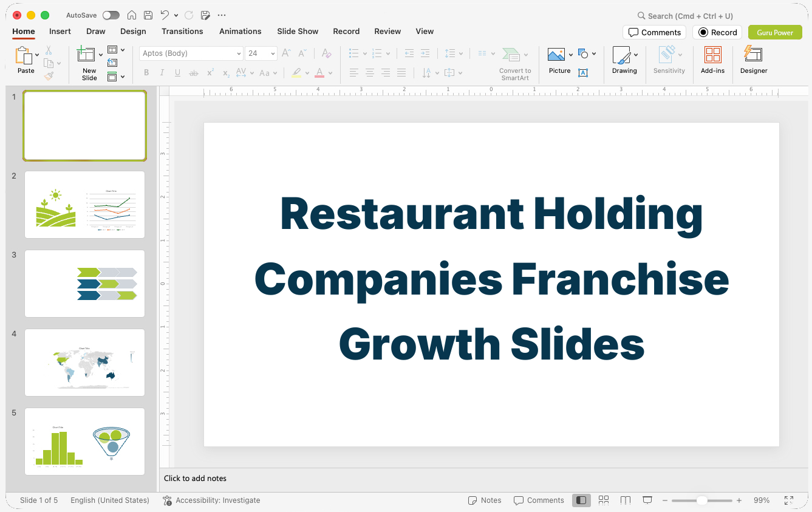Cut selection with the scissors icon
This screenshot has width=812, height=512.
(x=49, y=50)
